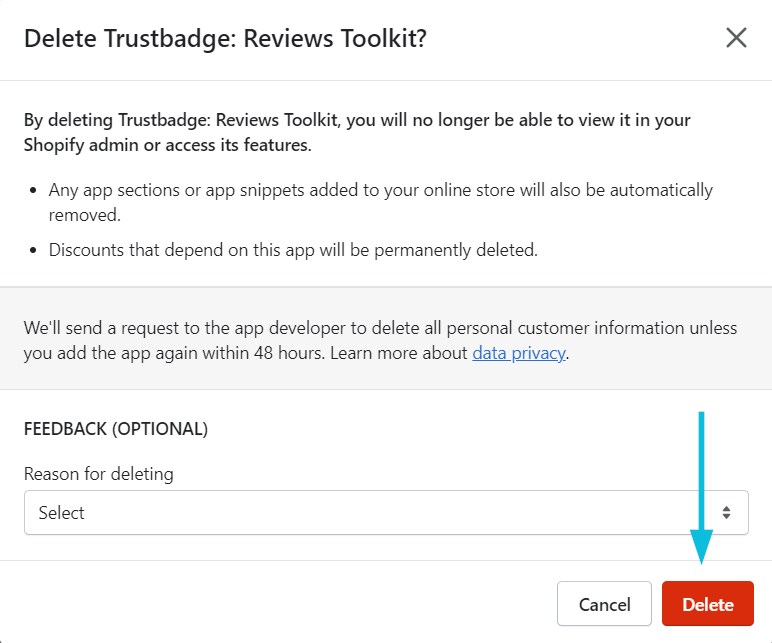
Task: Click the 'Any app sections or app snippets' bullet
Action: point(381,202)
